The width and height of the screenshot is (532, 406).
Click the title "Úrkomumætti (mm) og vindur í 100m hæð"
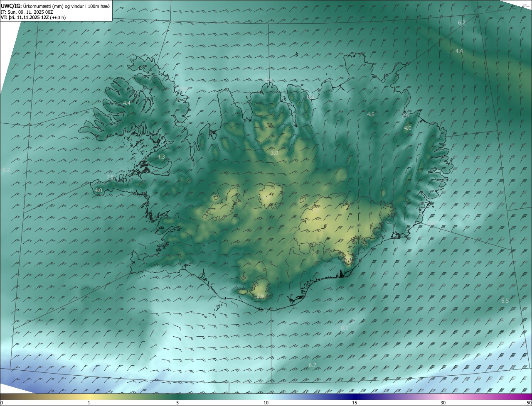(x=66, y=6)
